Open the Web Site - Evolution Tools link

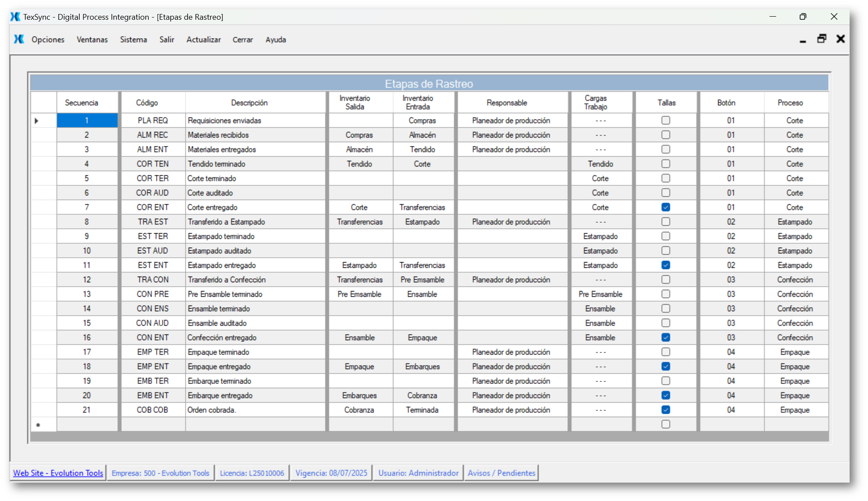(x=58, y=473)
